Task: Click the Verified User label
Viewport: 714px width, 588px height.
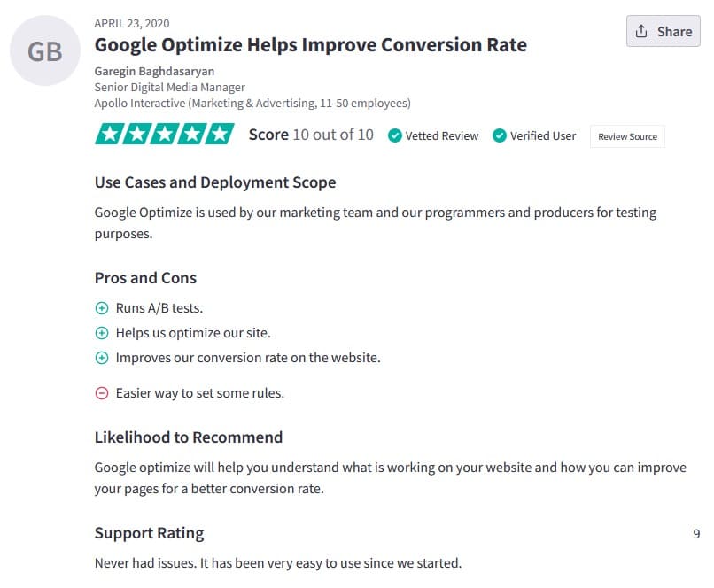Action: (x=543, y=136)
